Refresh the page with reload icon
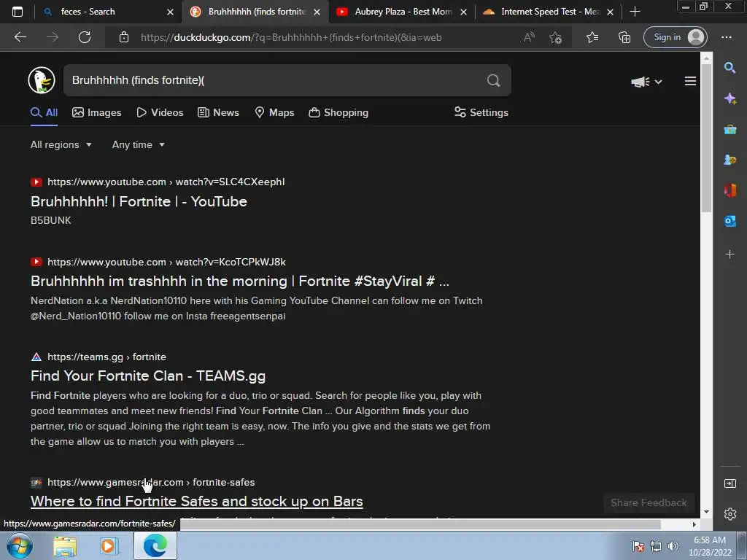Screen dimensions: 747x560 coord(85,37)
